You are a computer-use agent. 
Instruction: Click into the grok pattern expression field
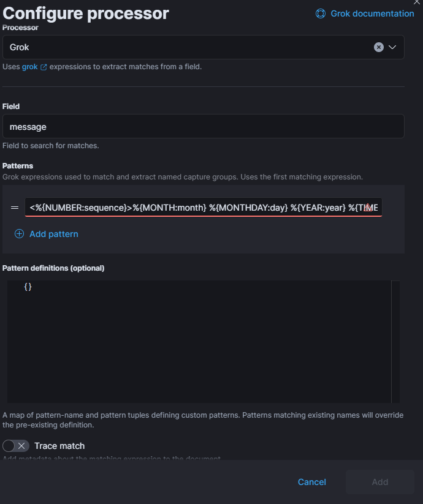tap(190, 208)
